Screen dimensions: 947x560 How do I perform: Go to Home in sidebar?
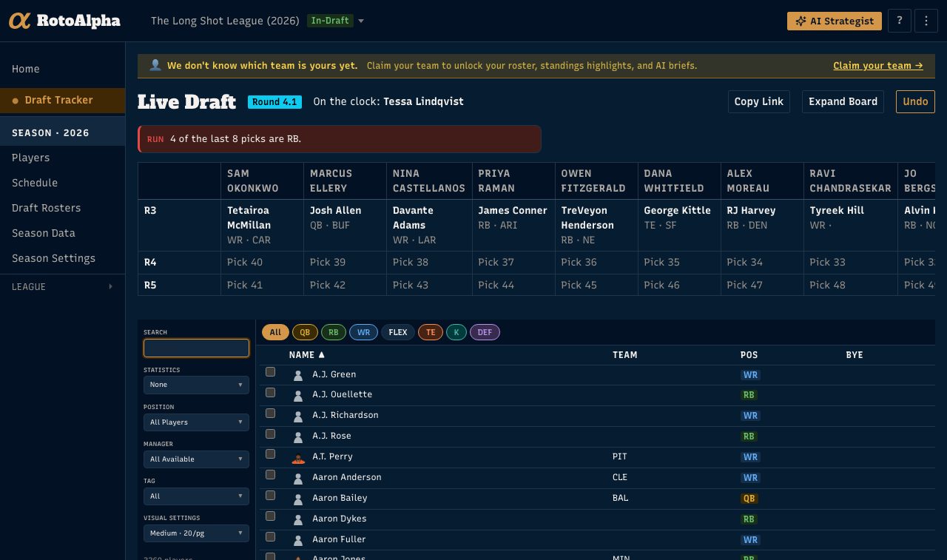coord(63,69)
